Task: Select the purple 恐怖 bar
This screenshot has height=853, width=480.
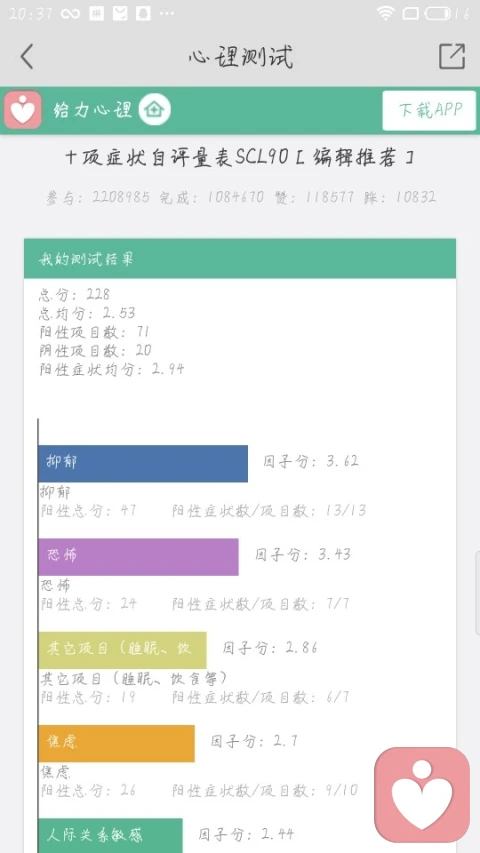Action: (139, 557)
